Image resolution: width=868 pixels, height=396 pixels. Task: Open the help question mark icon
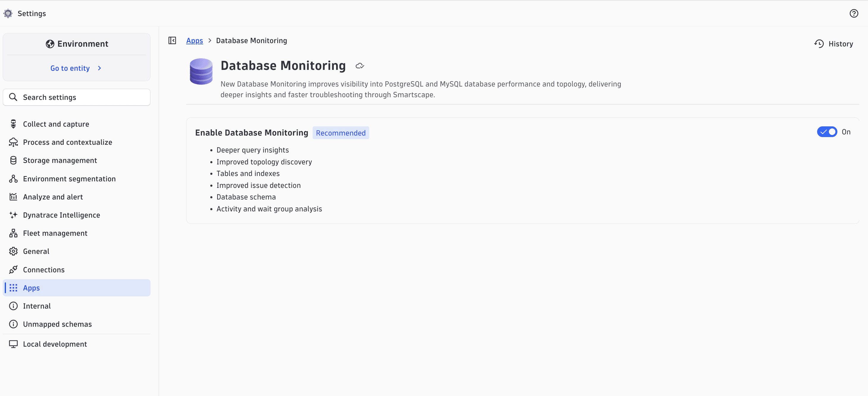853,13
